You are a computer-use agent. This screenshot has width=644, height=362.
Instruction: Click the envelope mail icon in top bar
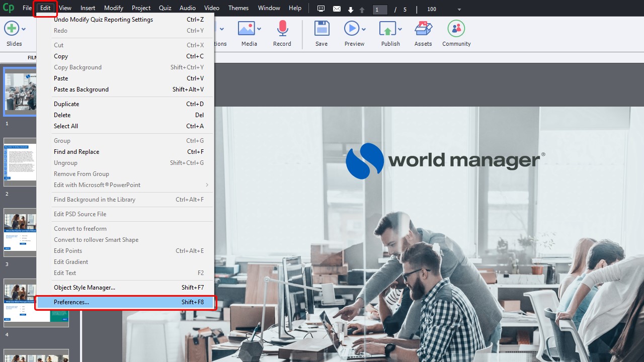point(337,9)
